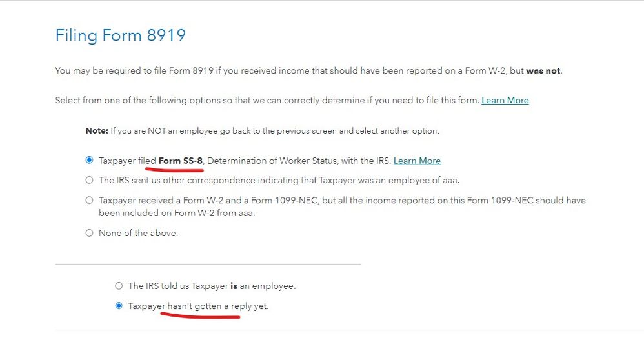
Task: Open Learn More link after "file this form"
Action: (505, 100)
